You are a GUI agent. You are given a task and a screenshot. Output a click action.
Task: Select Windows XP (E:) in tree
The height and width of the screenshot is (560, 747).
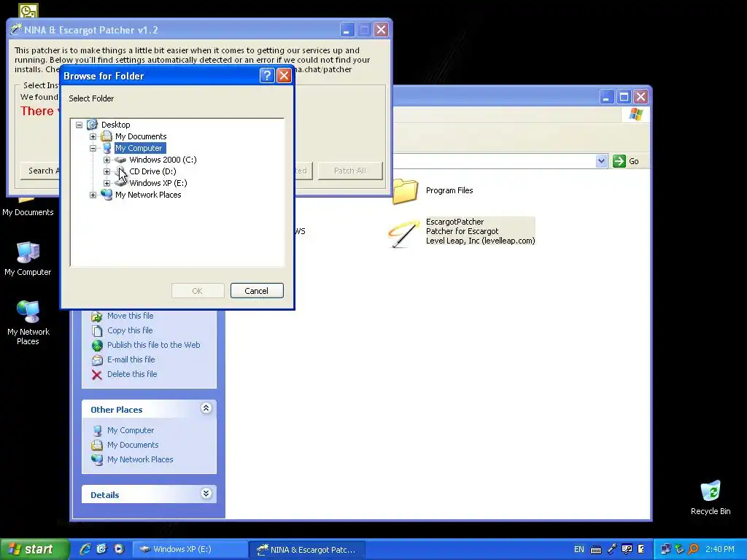(158, 183)
